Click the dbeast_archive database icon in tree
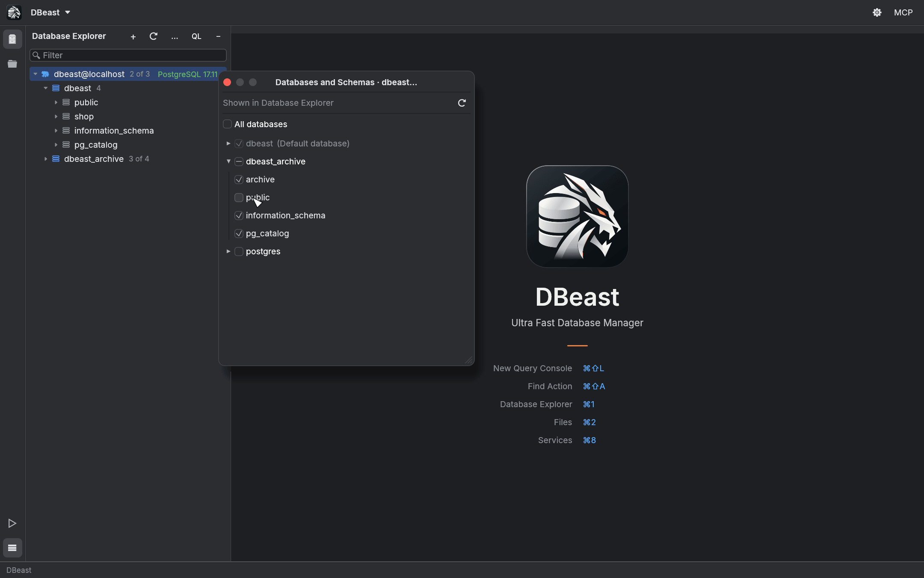The image size is (924, 578). point(56,159)
